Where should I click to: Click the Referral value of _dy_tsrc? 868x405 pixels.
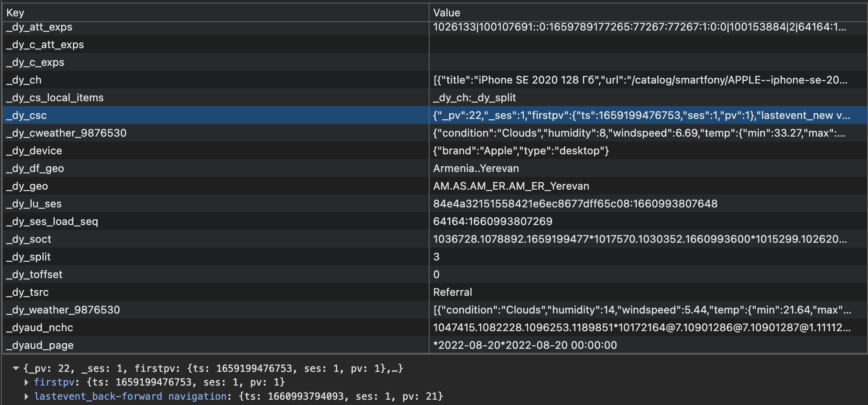click(453, 292)
